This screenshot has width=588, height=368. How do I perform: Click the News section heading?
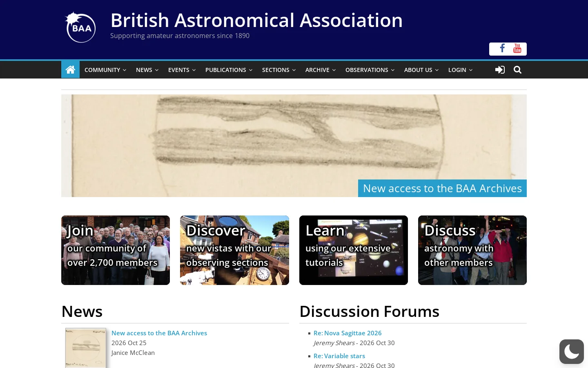(x=82, y=312)
